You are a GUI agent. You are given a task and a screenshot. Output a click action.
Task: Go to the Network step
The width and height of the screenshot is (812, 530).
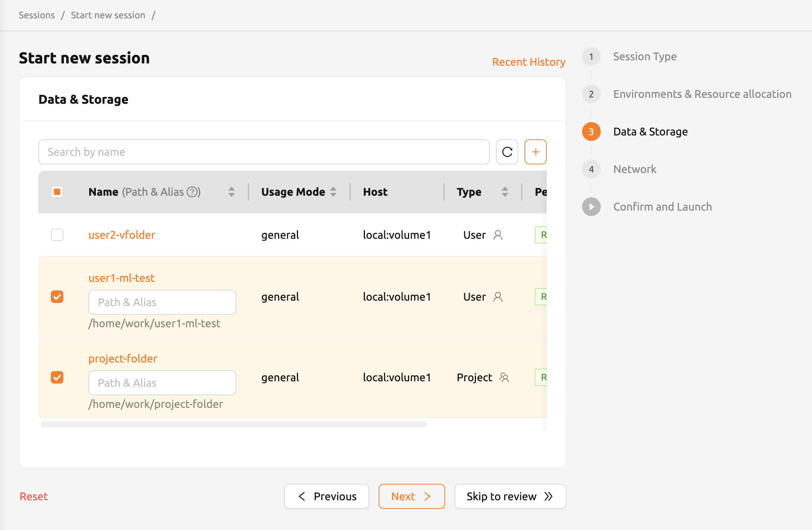coord(634,169)
